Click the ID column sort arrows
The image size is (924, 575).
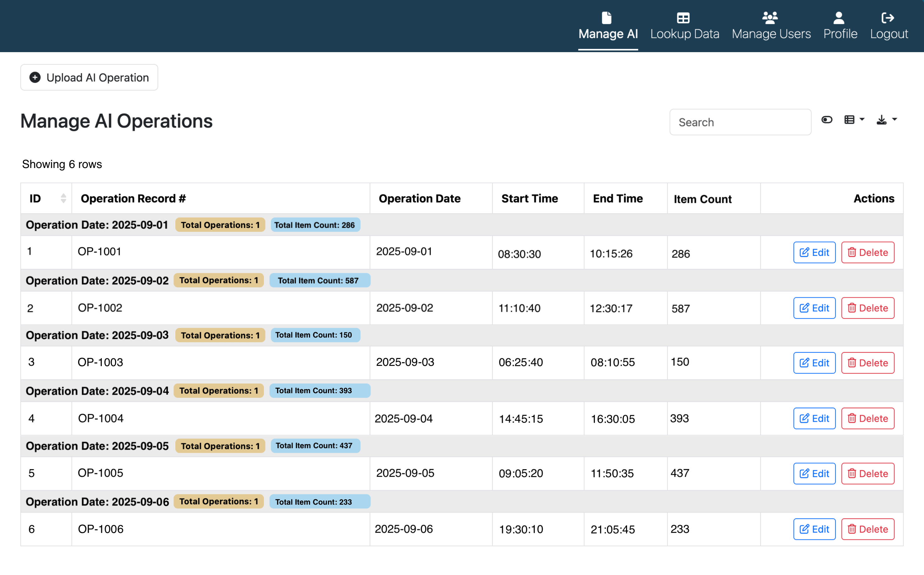click(63, 198)
